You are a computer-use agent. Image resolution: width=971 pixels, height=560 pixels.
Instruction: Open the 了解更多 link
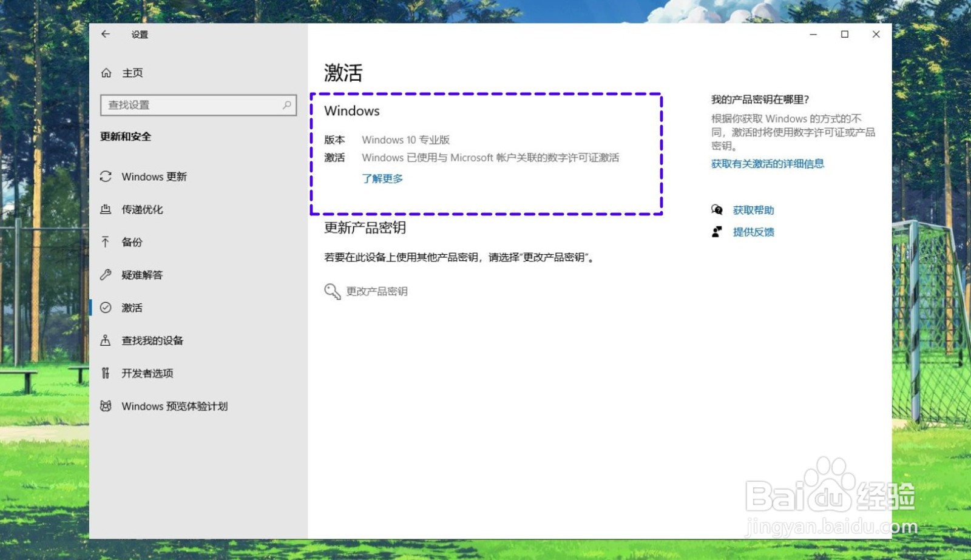(x=382, y=178)
